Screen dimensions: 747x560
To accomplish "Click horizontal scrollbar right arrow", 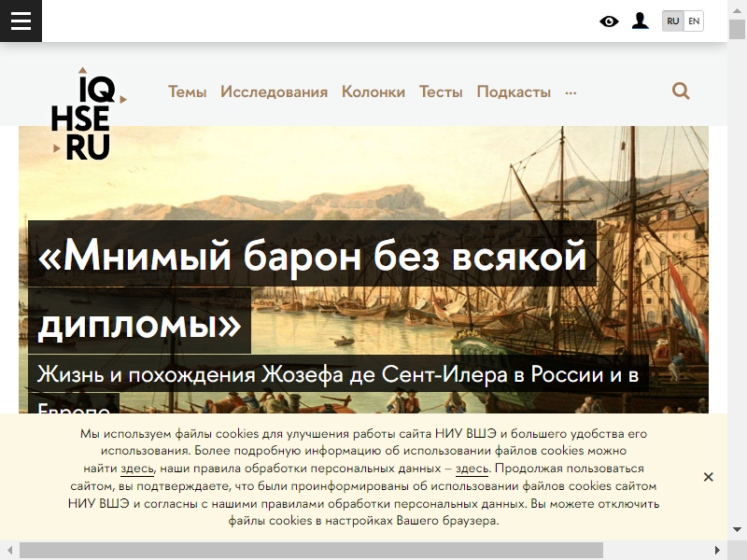I will [717, 551].
